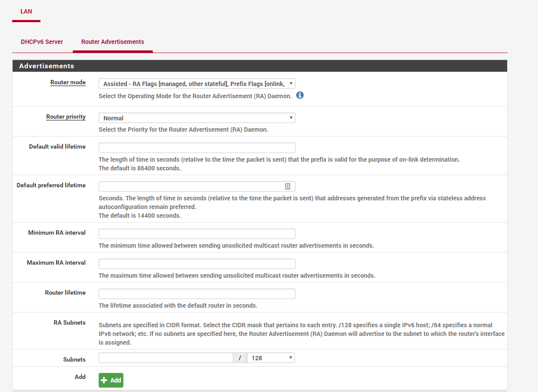Viewport: 538px width, 392px height.
Task: Click the 'The maximum time allowed' help text
Action: 237,276
